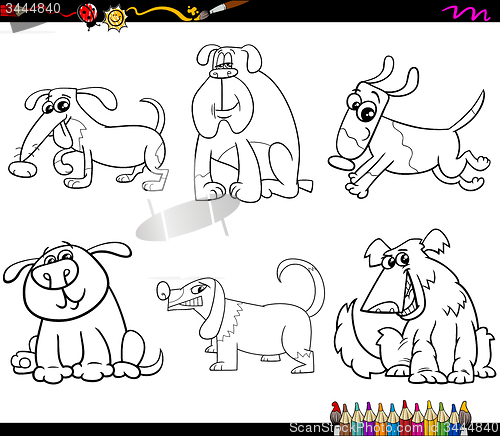Click the ladybug icon in the top banner

tap(88, 15)
